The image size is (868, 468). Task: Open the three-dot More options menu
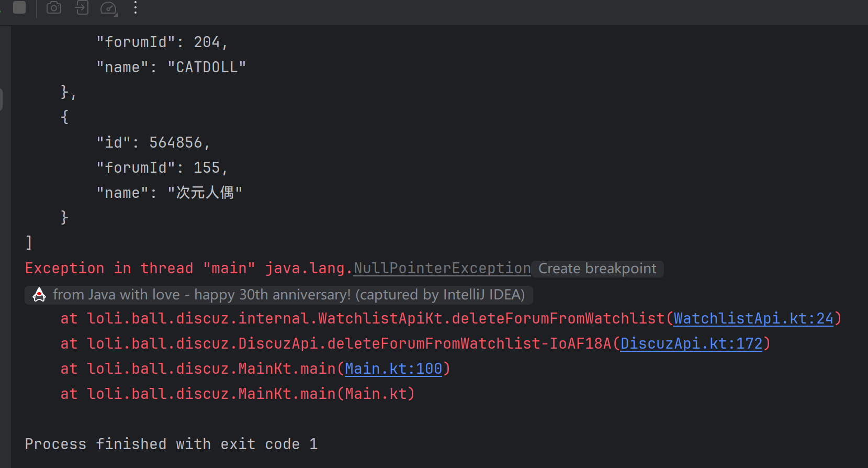pyautogui.click(x=136, y=7)
